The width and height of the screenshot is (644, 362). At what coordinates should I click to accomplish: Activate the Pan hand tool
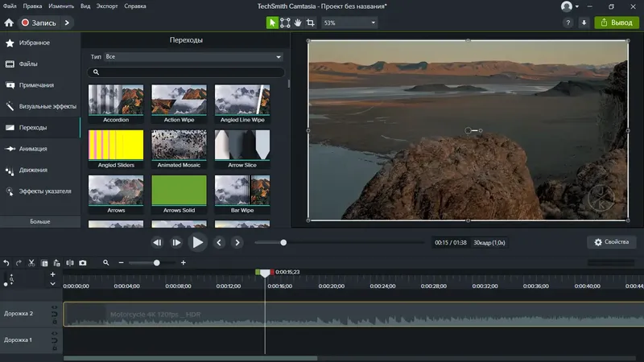click(x=298, y=23)
